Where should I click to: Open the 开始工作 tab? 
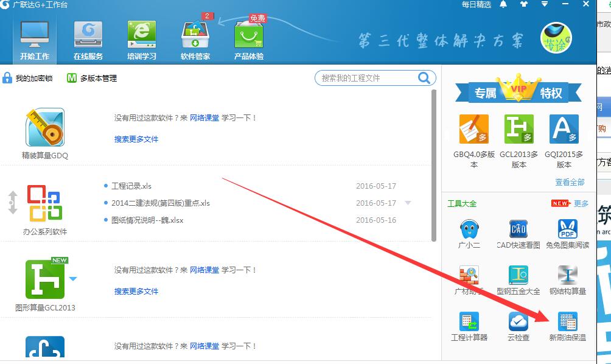(35, 41)
